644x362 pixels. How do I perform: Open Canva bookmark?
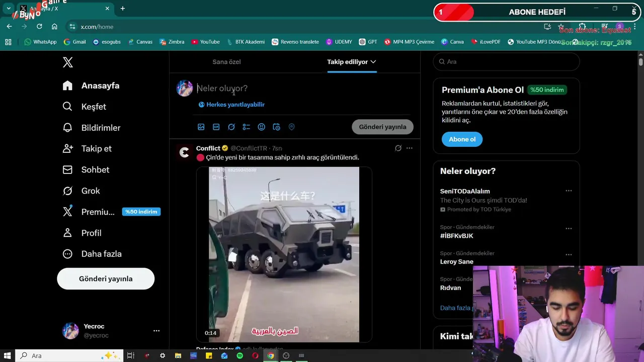pos(452,42)
